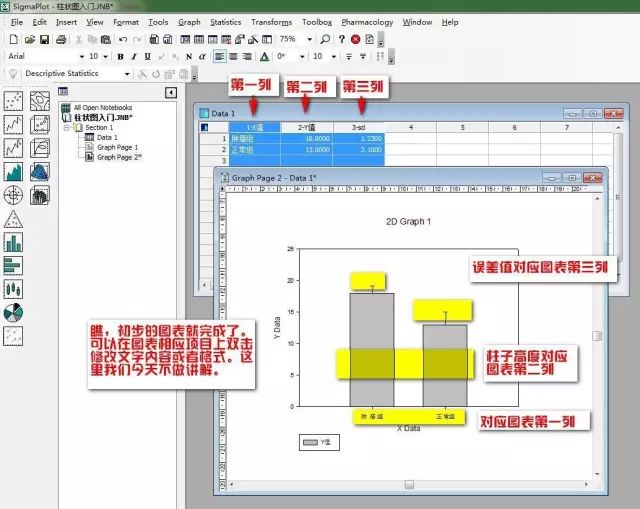Collapse notebook manager with arrow button
The height and width of the screenshot is (509, 640).
point(171,93)
